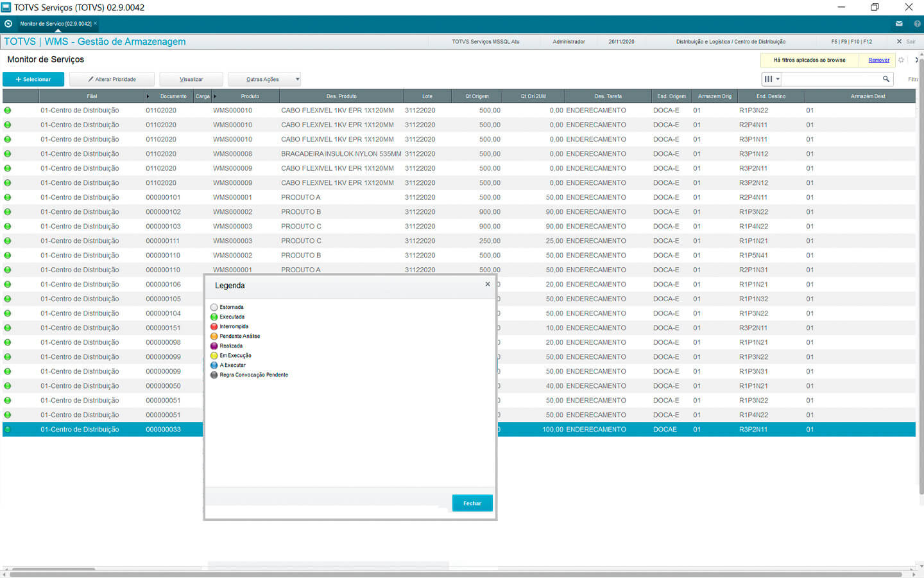Click green status icon of first row
The height and width of the screenshot is (578, 924).
point(8,110)
